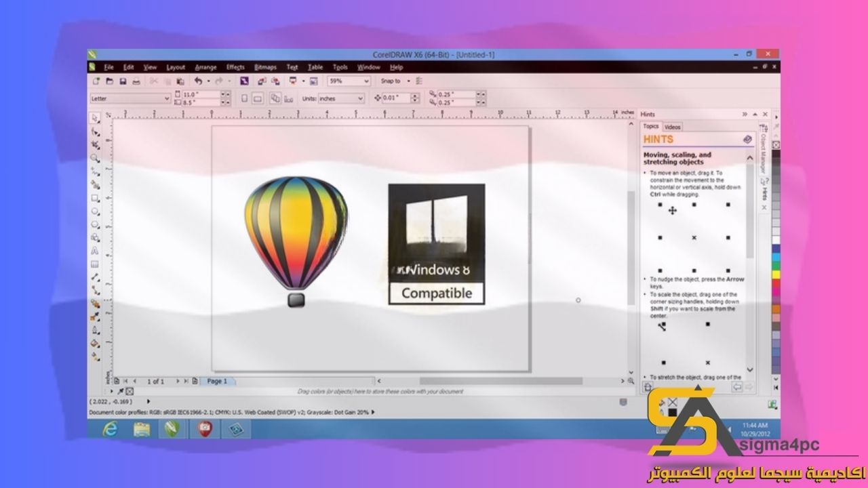The height and width of the screenshot is (488, 868).
Task: Expand the color profiles status arrow
Action: tap(373, 412)
